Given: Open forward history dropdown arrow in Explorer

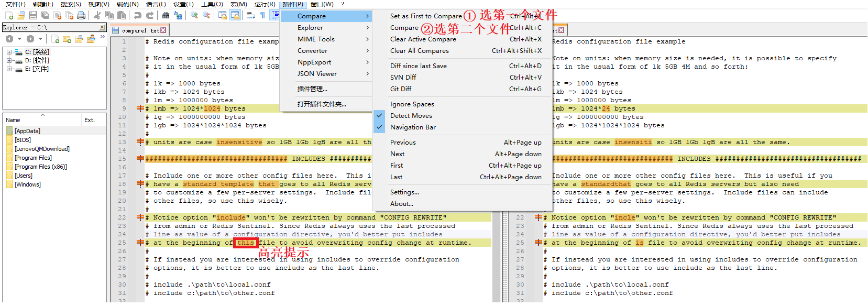Looking at the screenshot, I should (x=40, y=39).
